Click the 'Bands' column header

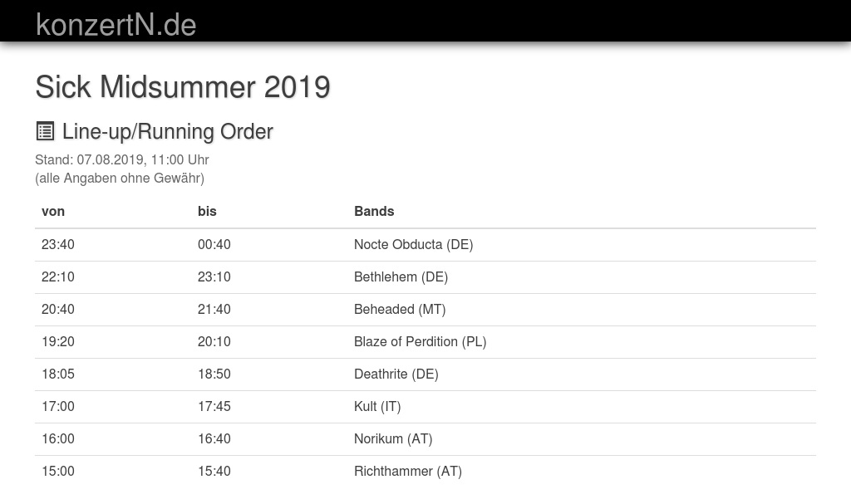pyautogui.click(x=374, y=212)
